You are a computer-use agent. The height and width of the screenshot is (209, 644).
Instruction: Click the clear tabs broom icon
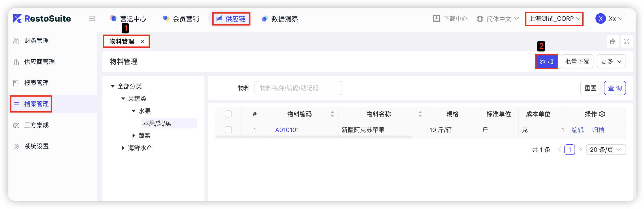click(x=613, y=42)
